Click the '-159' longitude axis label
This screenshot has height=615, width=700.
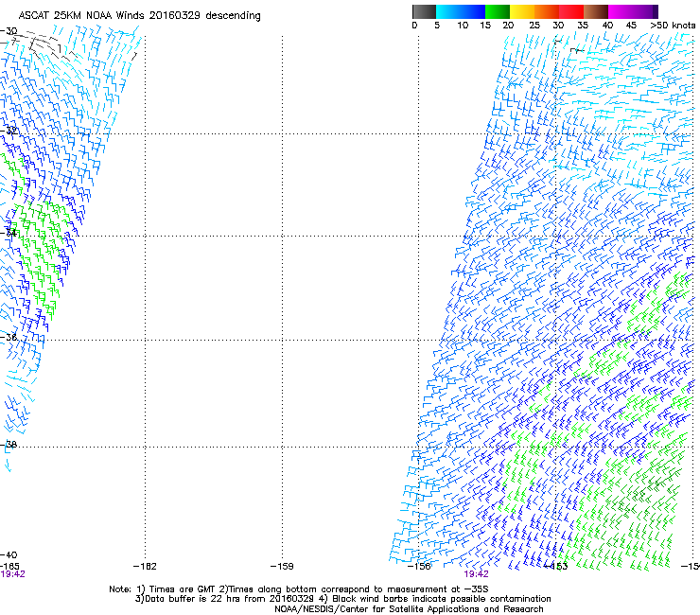(x=282, y=567)
